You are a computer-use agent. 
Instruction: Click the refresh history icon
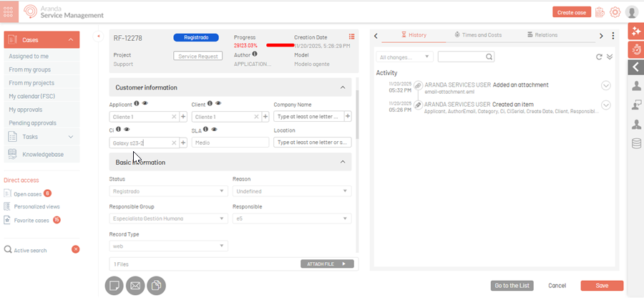tap(599, 57)
